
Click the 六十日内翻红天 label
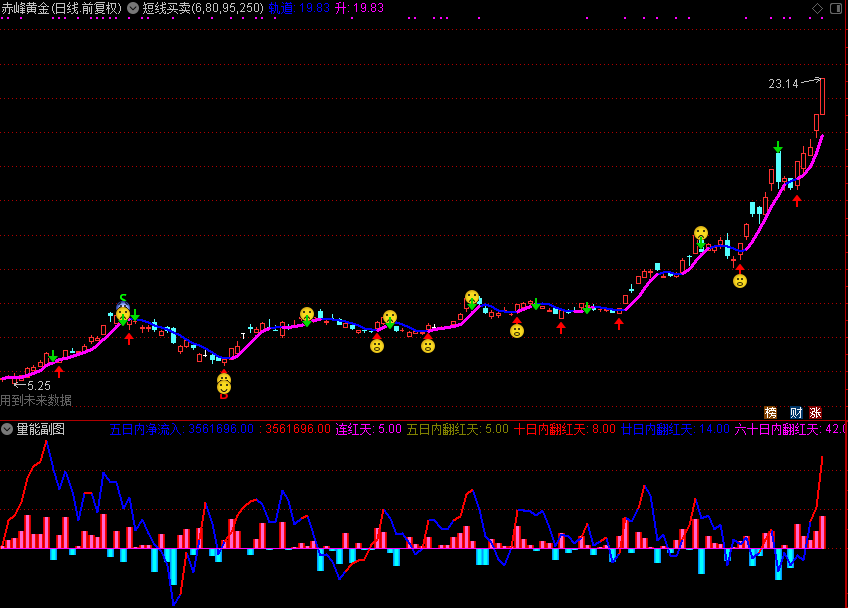[x=791, y=429]
